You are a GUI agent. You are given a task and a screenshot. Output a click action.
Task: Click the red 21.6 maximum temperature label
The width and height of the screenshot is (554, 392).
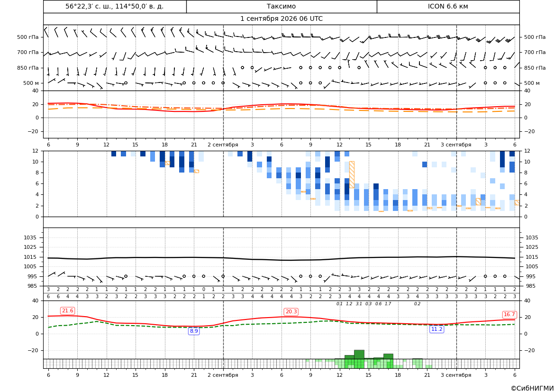pos(67,310)
